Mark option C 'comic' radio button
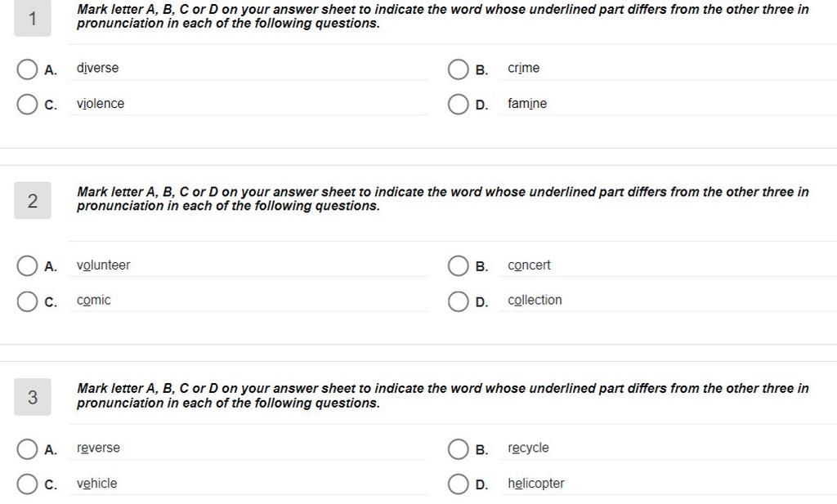The image size is (837, 504). pyautogui.click(x=27, y=301)
